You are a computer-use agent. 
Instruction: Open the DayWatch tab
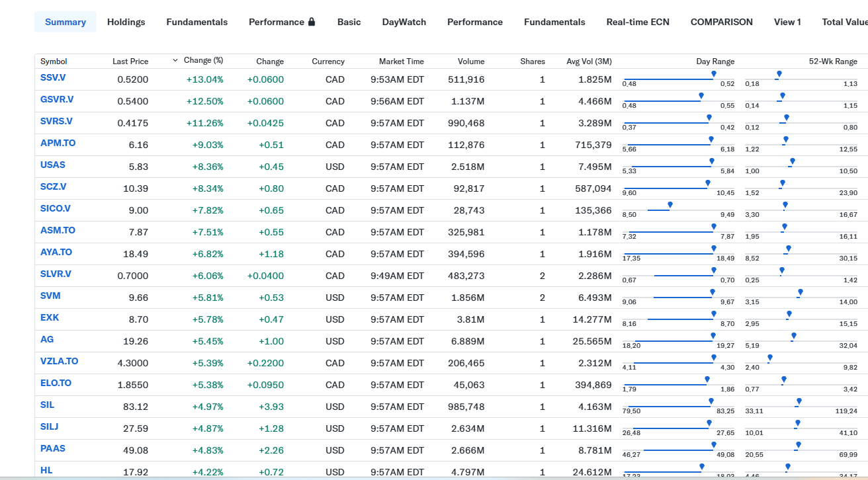click(x=404, y=22)
